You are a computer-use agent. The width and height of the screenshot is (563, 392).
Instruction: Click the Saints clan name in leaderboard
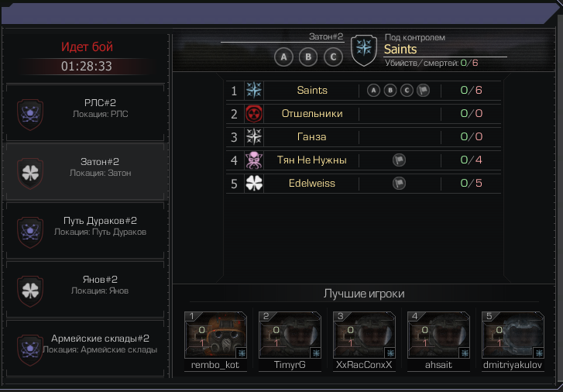(312, 90)
